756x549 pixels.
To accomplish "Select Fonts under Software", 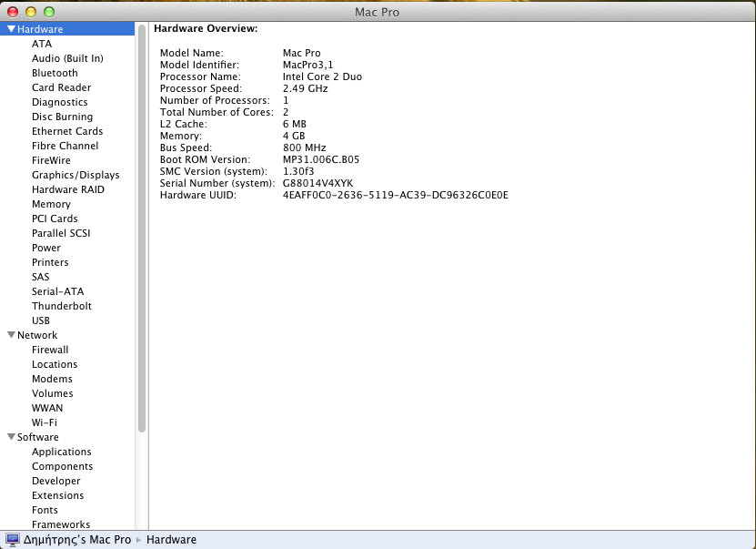I will coord(45,510).
